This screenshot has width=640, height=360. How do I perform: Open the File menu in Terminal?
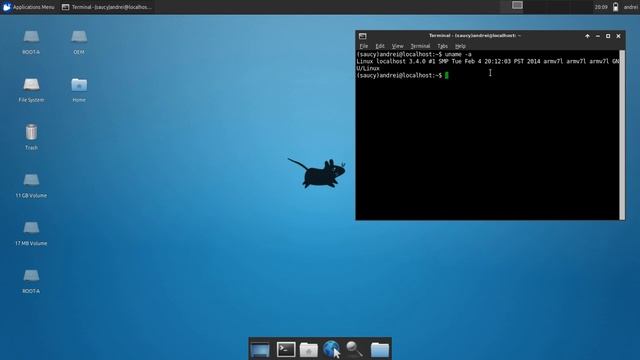pos(364,46)
